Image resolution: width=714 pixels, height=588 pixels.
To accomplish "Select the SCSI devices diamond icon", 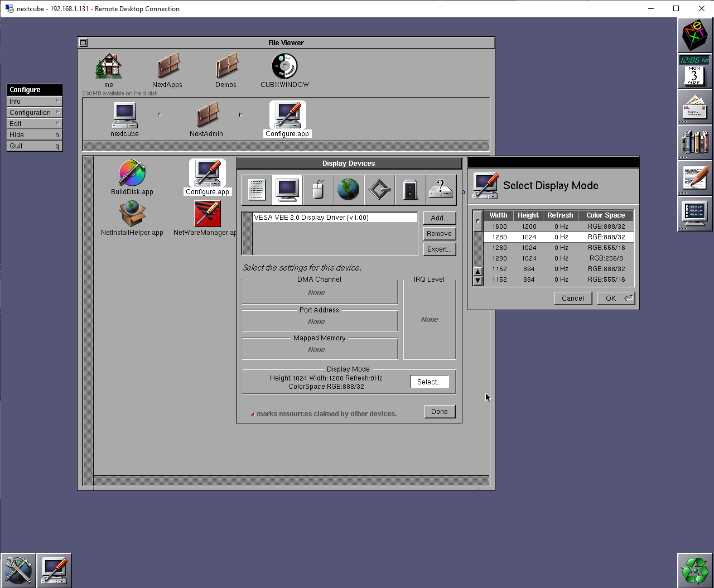I will click(x=379, y=190).
